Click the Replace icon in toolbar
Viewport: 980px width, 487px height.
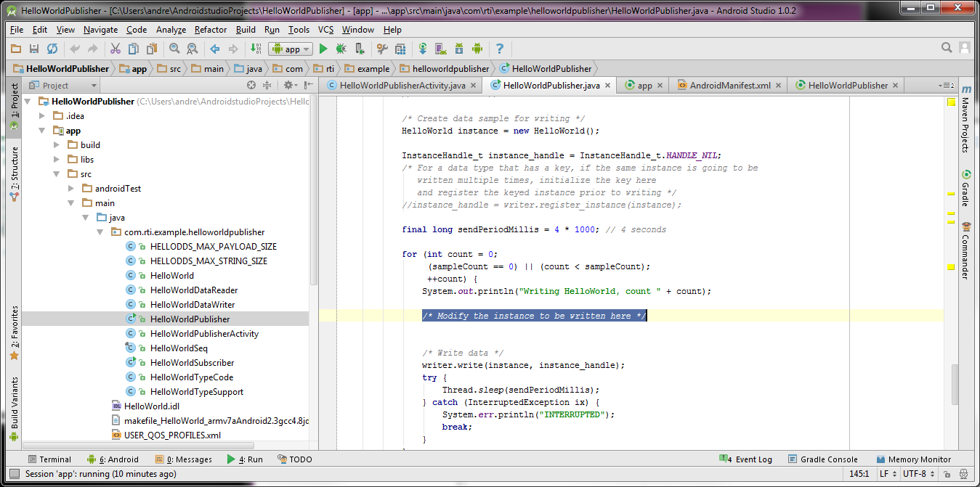[x=193, y=49]
